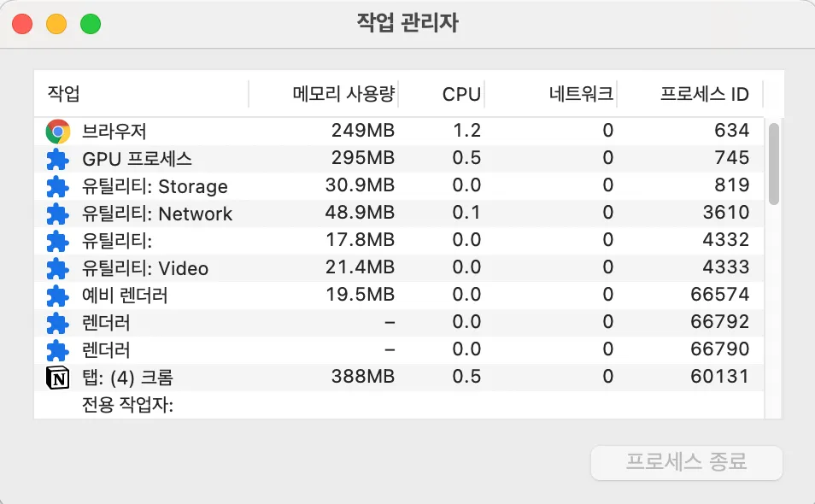Click the Chrome icon for 브라우저 row
The width and height of the screenshot is (815, 504).
point(57,131)
